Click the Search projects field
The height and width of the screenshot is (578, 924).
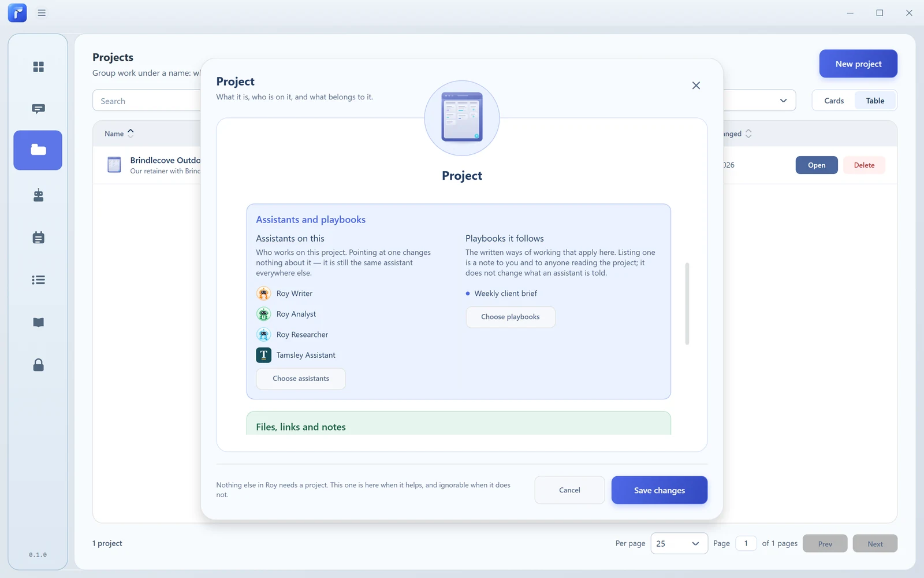click(147, 101)
